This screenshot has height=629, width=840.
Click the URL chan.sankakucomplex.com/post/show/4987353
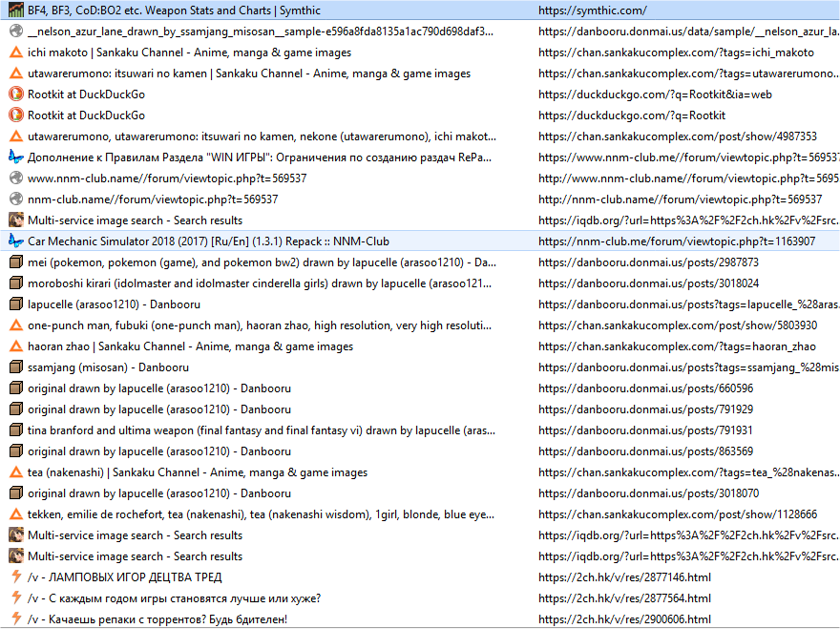click(x=678, y=136)
